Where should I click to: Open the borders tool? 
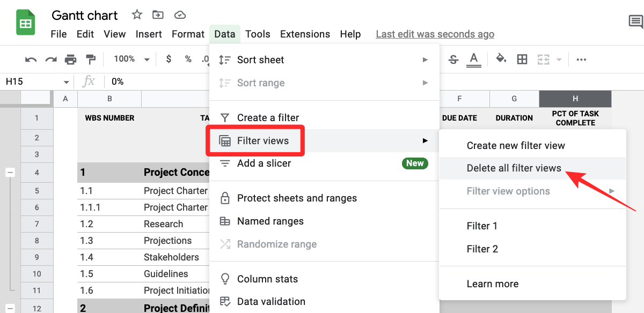coord(522,59)
